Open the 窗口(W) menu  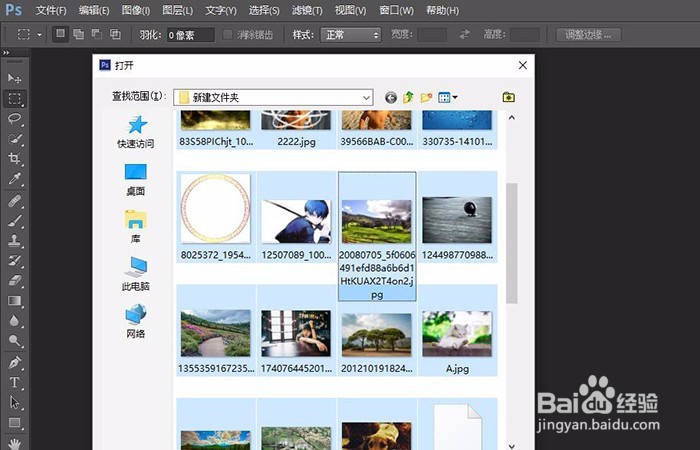(x=396, y=10)
